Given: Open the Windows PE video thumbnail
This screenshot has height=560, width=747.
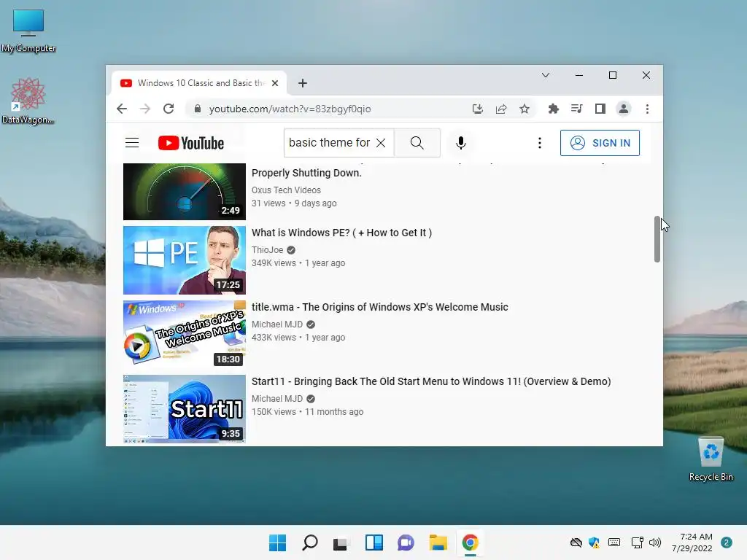Looking at the screenshot, I should (185, 260).
